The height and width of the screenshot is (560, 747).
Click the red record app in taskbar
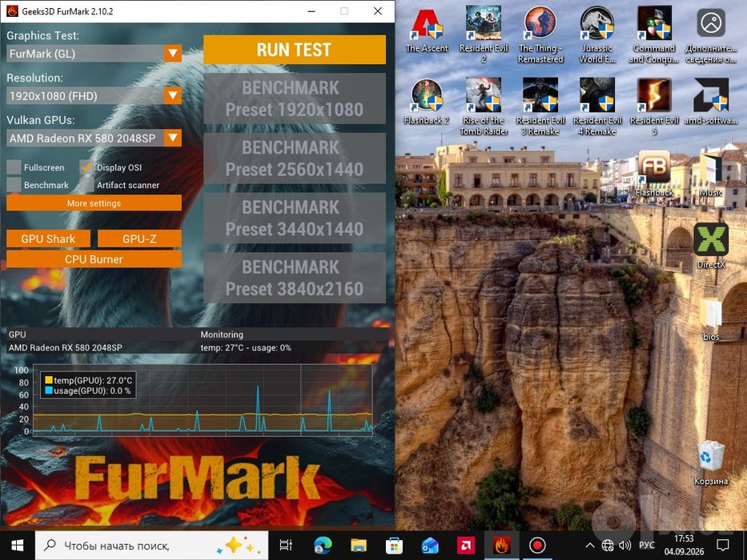[537, 546]
